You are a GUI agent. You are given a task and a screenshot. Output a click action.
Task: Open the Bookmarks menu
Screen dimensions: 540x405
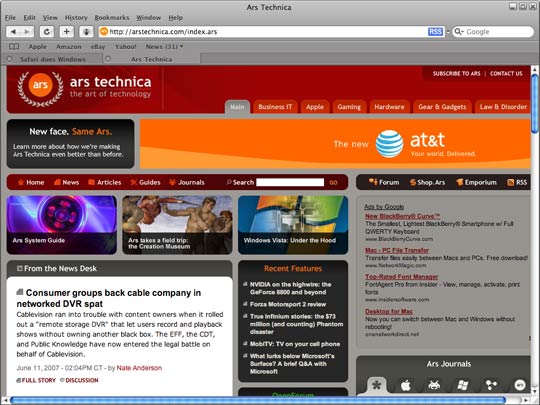112,18
